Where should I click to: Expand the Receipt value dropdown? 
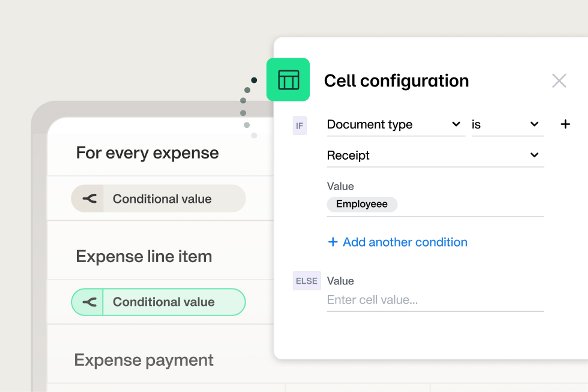click(x=435, y=155)
